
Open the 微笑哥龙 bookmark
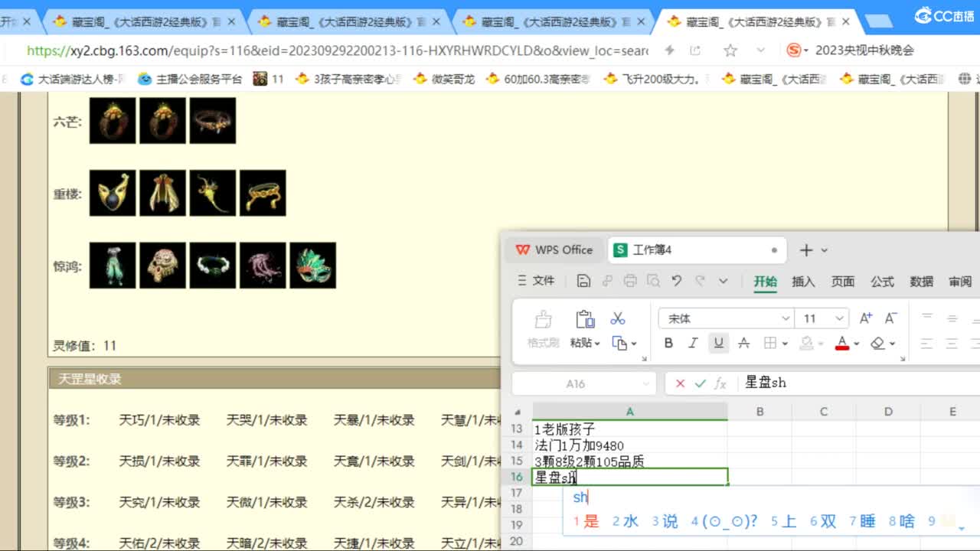(443, 79)
